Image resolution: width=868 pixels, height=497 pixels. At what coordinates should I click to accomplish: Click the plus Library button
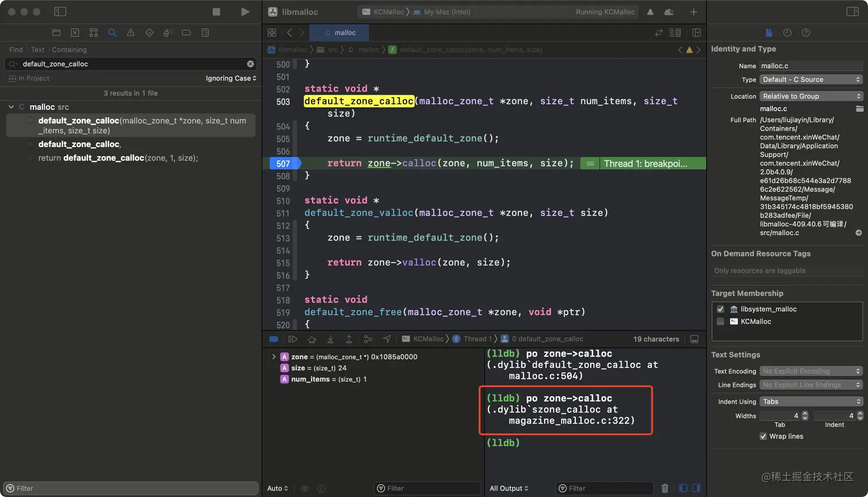pyautogui.click(x=693, y=11)
